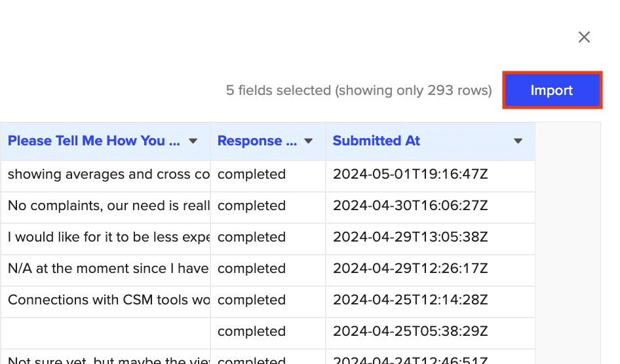Open the "Please Tell Me How You" column dropdown arrow
The height and width of the screenshot is (364, 620).
click(193, 141)
